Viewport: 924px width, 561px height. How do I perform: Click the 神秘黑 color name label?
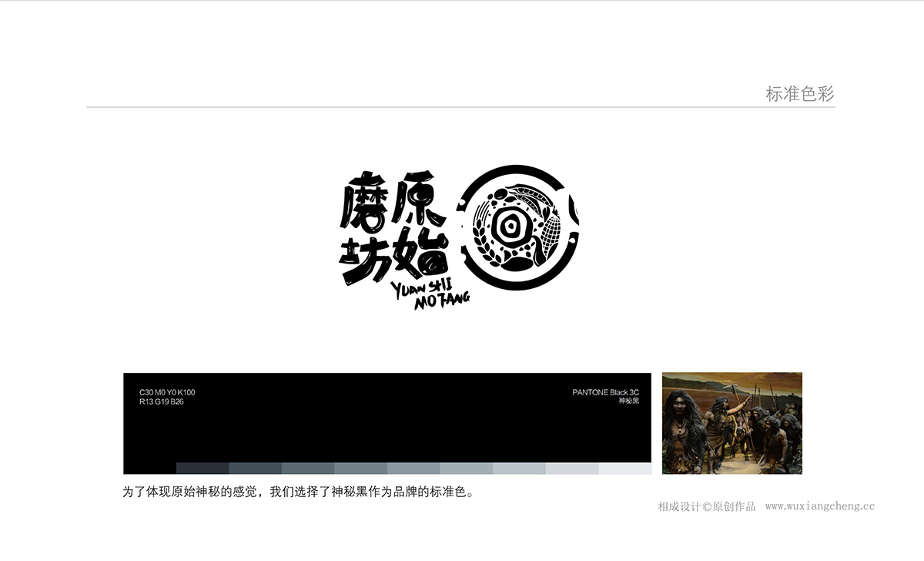(x=628, y=401)
